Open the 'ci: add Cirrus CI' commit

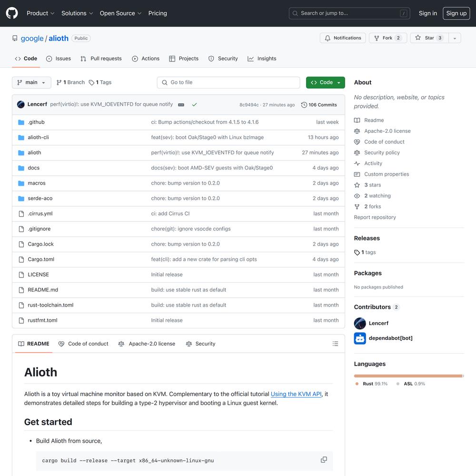170,214
